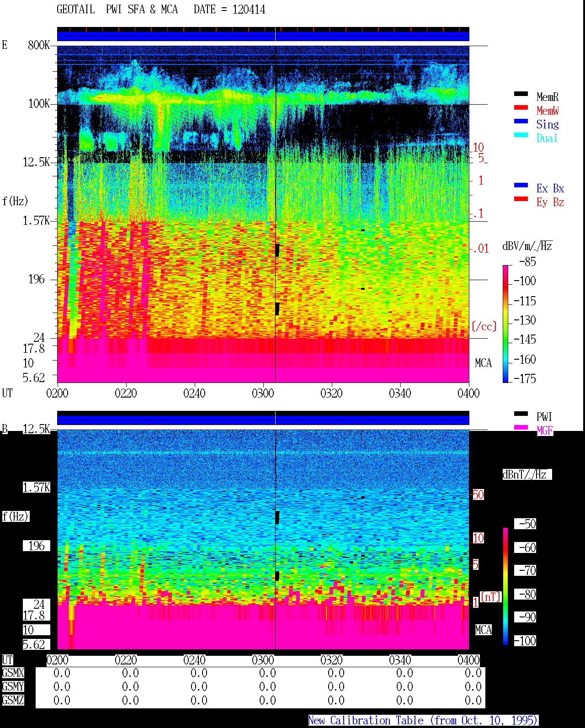This screenshot has height=728, width=585.
Task: Click the 1.57K label on B panel axis
Action: pyautogui.click(x=36, y=488)
